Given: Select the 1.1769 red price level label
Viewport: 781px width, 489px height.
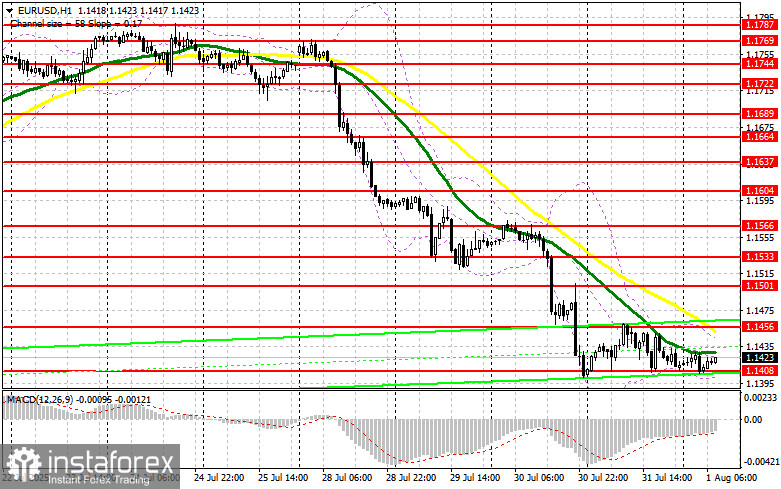Looking at the screenshot, I should [x=760, y=40].
